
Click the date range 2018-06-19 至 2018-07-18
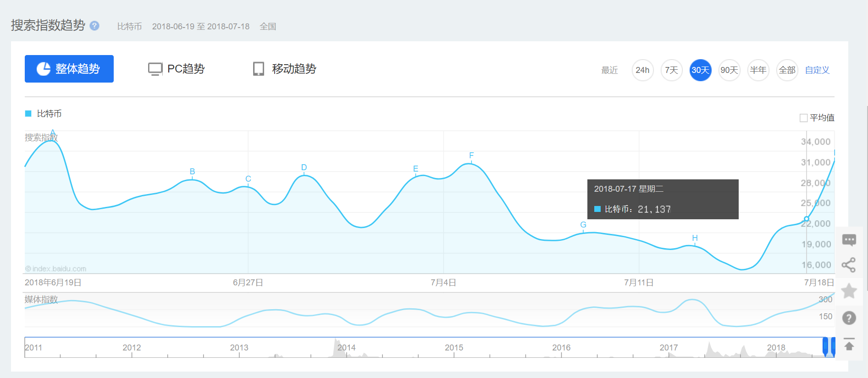(201, 27)
